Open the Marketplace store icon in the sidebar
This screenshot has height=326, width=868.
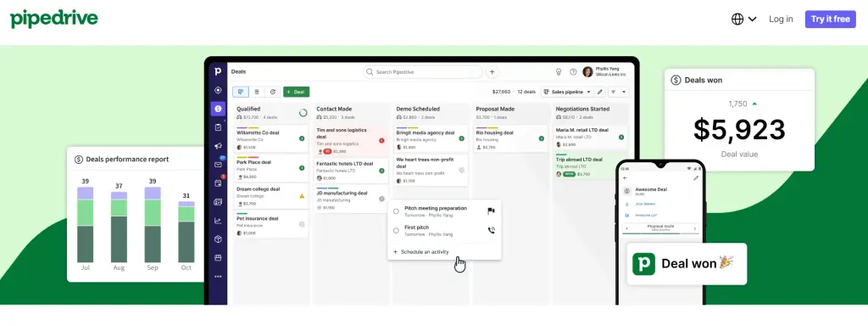[218, 258]
